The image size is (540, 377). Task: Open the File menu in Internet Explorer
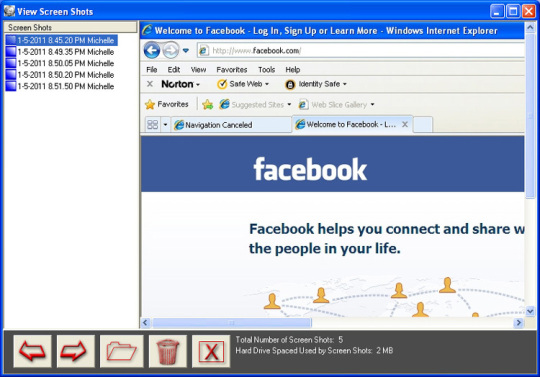[152, 70]
